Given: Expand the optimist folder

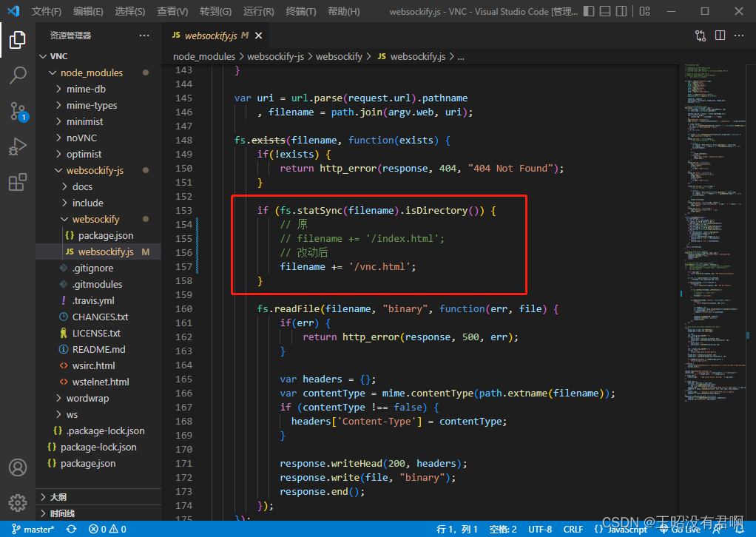Looking at the screenshot, I should point(98,155).
